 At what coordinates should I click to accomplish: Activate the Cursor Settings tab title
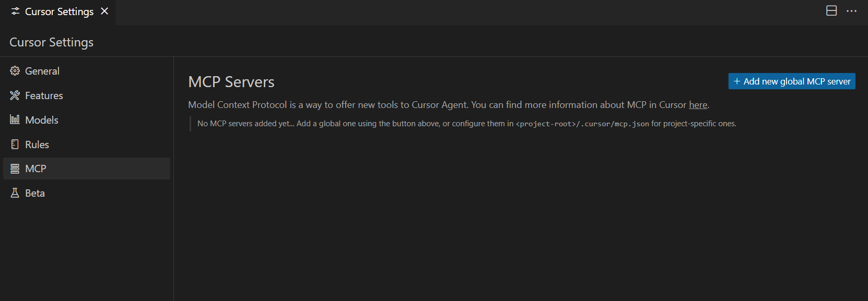pos(59,11)
